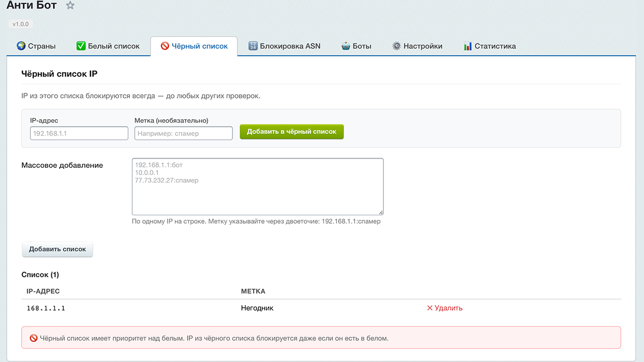Click the textarea resize handle corner
The image size is (644, 362).
point(380,212)
